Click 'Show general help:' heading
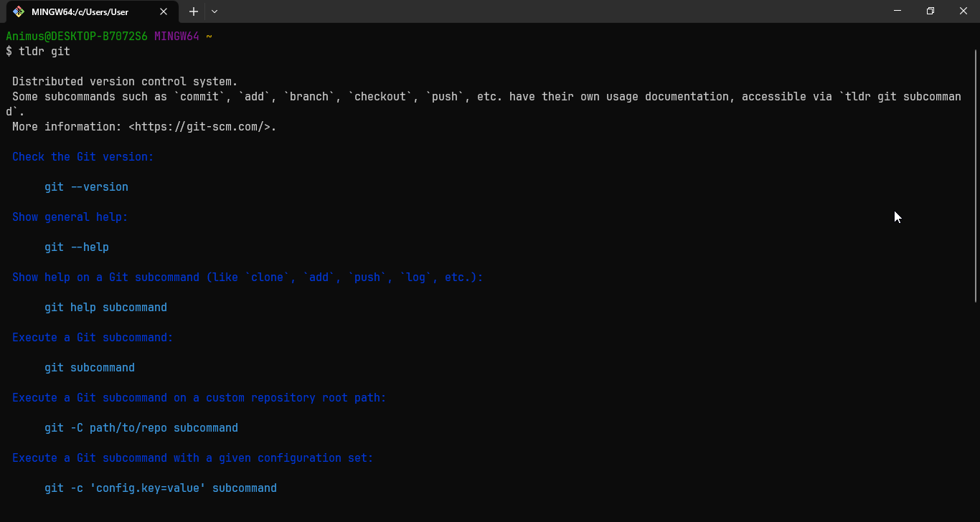Viewport: 980px width, 522px height. tap(70, 217)
